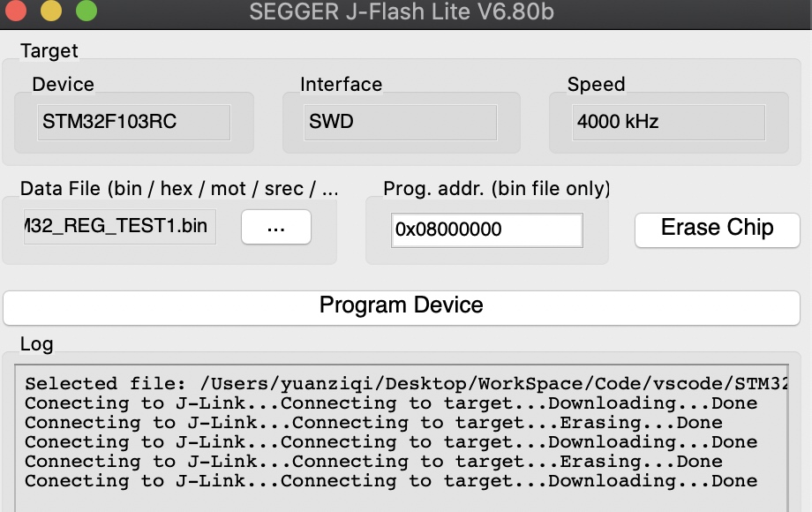Click the Log section label
This screenshot has width=812, height=512.
pyautogui.click(x=36, y=344)
